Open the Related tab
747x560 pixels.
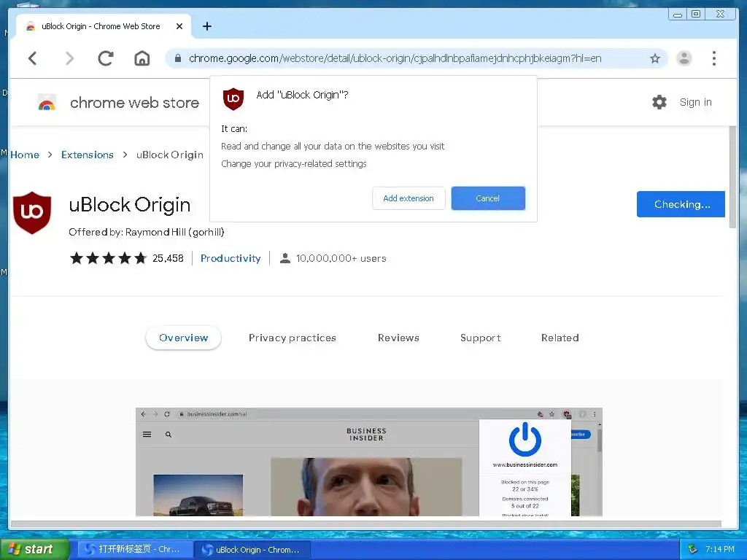560,338
